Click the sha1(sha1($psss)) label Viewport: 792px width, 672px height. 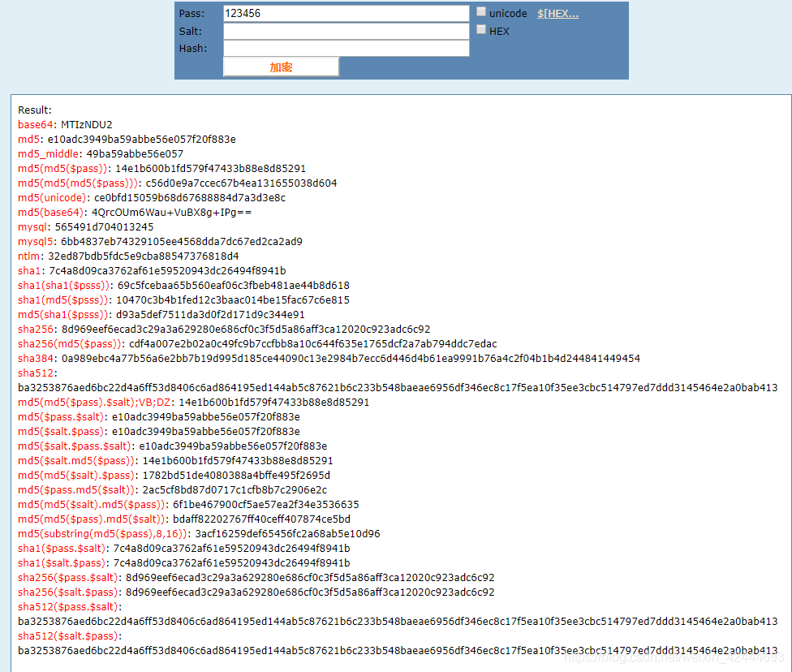64,286
